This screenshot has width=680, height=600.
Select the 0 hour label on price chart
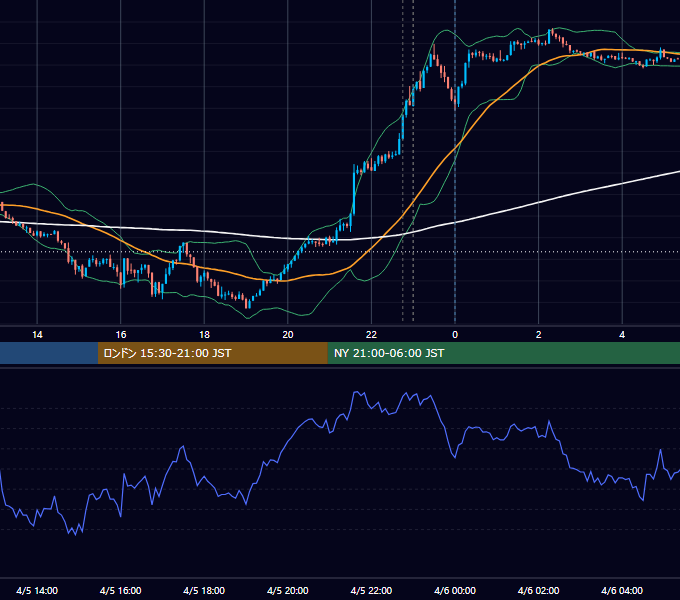click(x=455, y=335)
